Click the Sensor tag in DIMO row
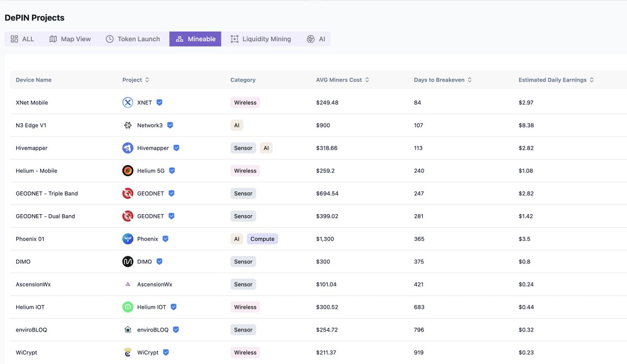The height and width of the screenshot is (364, 627). coord(243,262)
